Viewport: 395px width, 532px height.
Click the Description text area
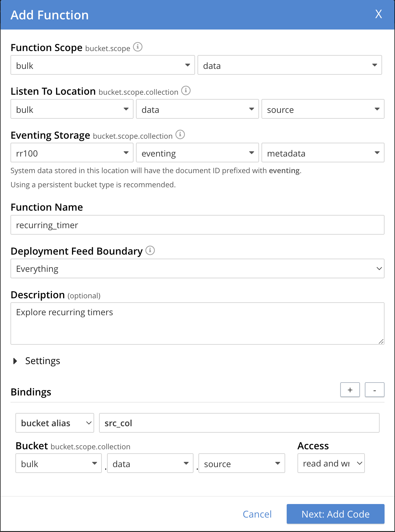(197, 324)
